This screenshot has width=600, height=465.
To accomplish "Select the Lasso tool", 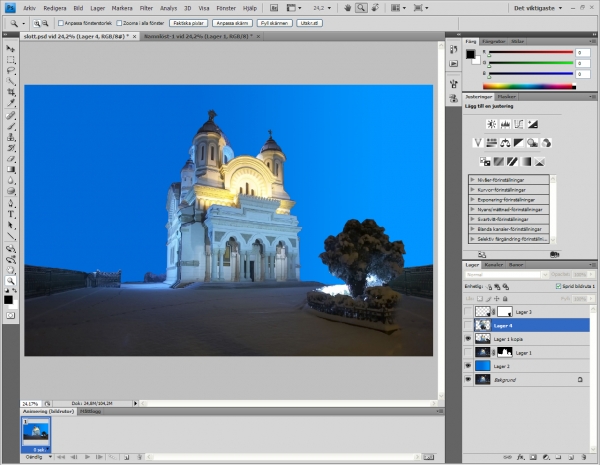I will (x=11, y=70).
